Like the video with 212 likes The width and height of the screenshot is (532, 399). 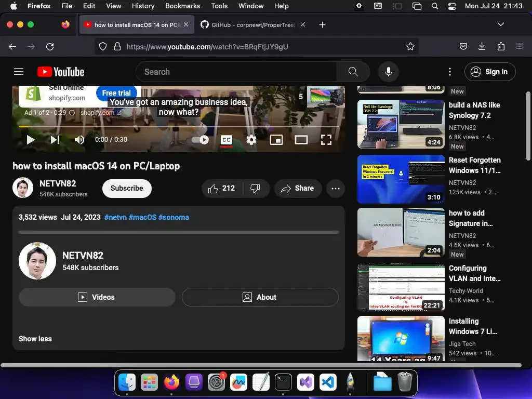pyautogui.click(x=222, y=188)
